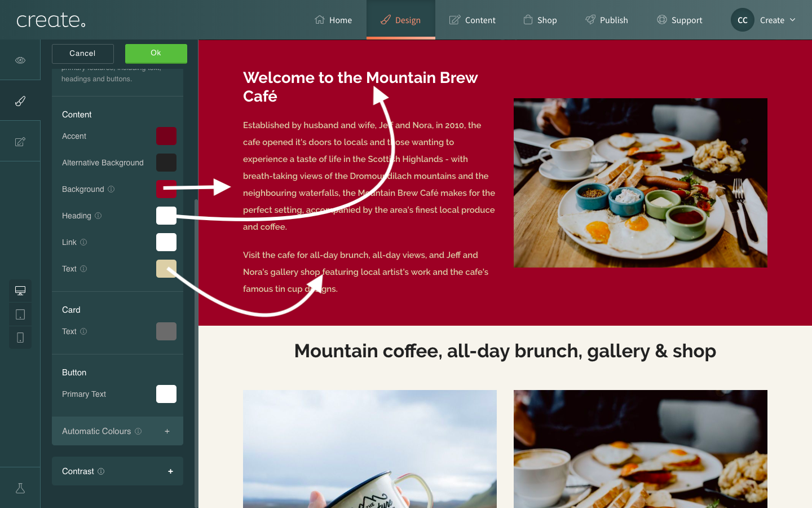Screen dimensions: 812x508
Task: Switch to mobile preview icon
Action: click(20, 338)
